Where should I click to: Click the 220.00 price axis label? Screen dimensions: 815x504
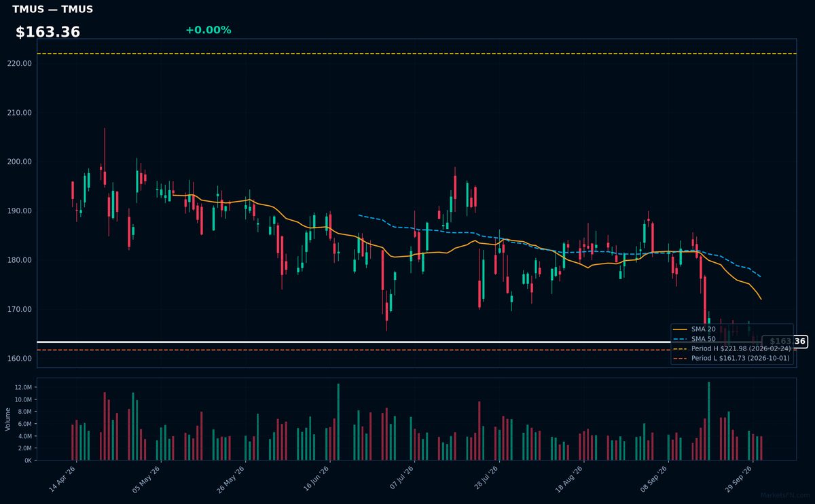[20, 63]
